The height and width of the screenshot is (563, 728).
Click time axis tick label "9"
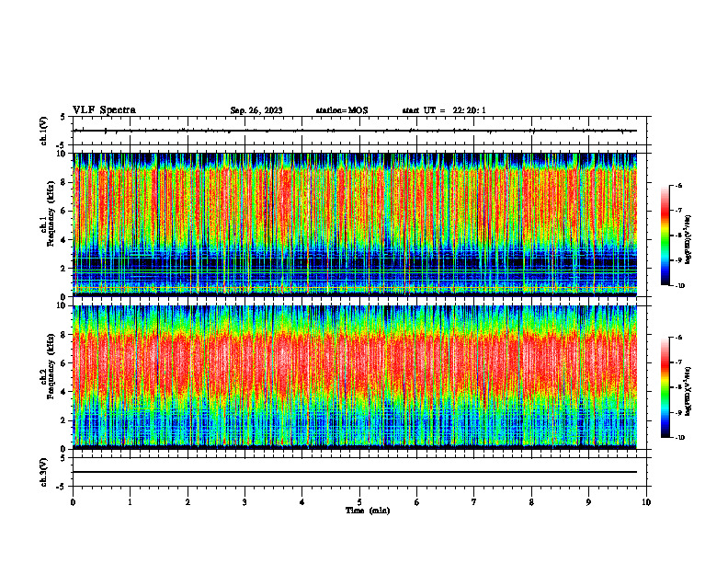588,502
